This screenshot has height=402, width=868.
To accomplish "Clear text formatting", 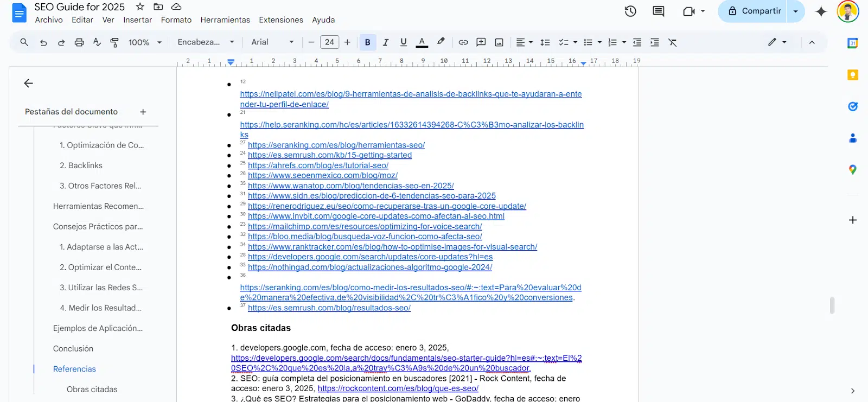I will (x=673, y=42).
